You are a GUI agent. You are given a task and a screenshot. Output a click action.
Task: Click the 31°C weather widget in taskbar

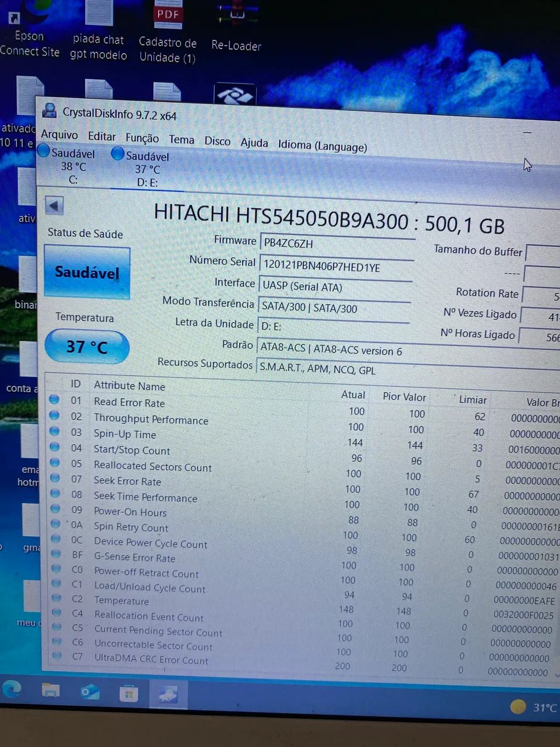534,708
